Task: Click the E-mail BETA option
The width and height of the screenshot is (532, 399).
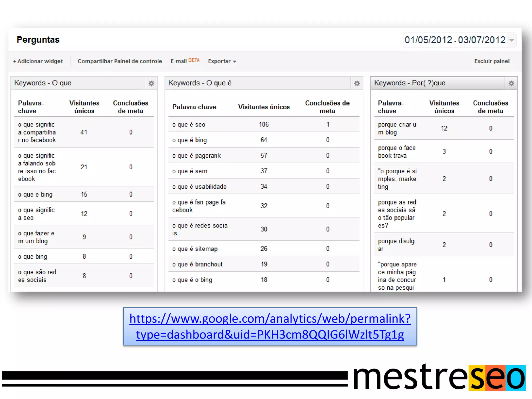Action: pos(185,61)
